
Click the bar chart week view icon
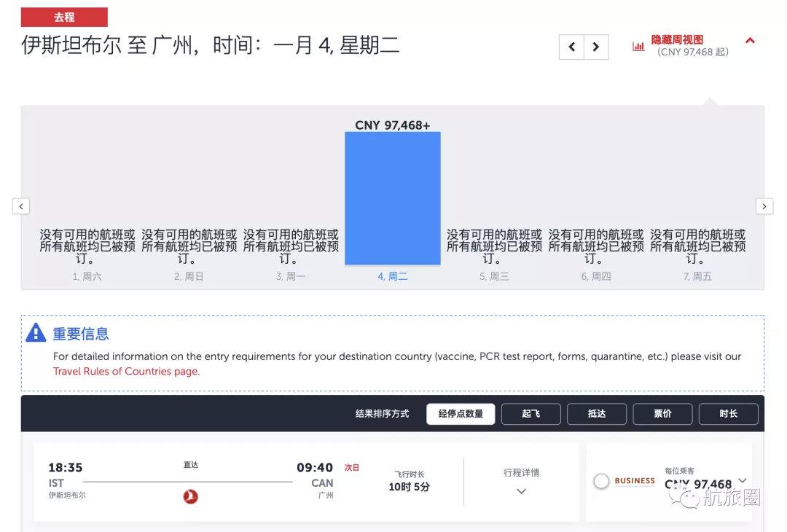pyautogui.click(x=638, y=46)
